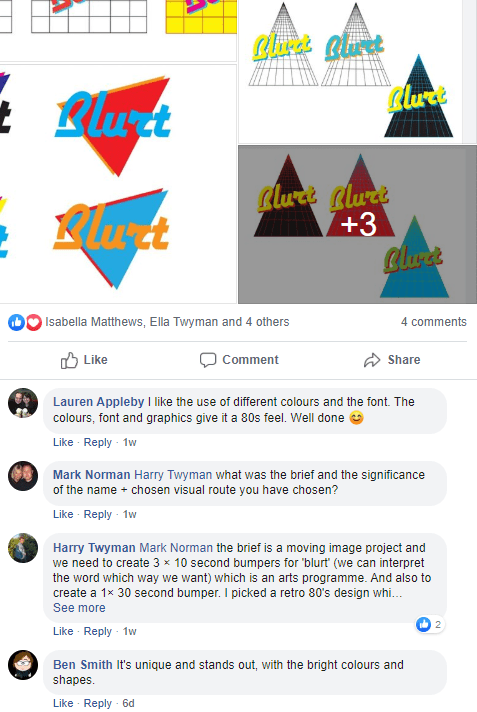
Task: Reply to Ben Smith's comment
Action: click(x=98, y=703)
